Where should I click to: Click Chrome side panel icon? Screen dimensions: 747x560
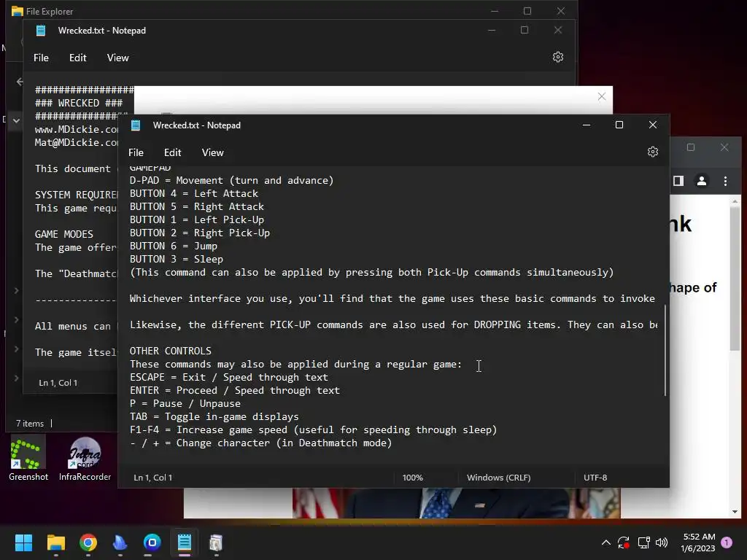678,181
